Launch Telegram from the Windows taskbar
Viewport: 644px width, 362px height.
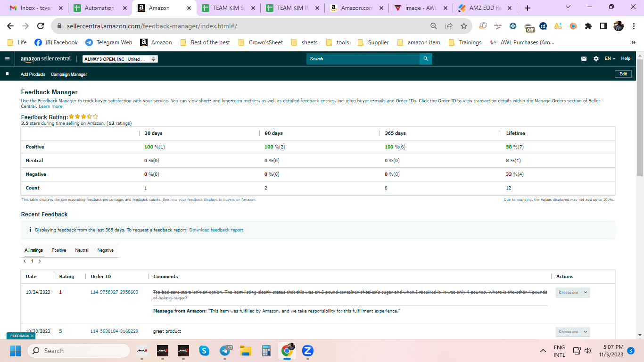(226, 351)
